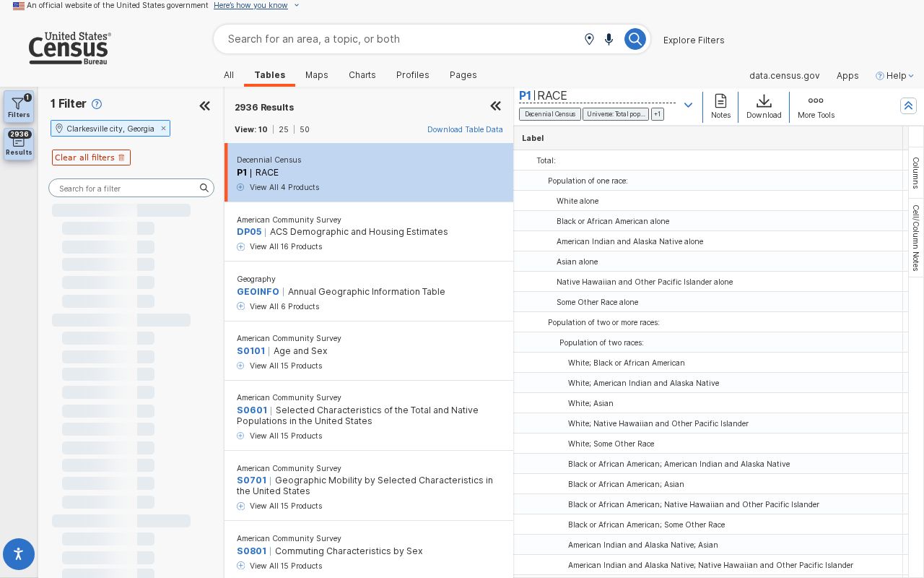Screen dimensions: 924x578
Task: Remove the Clarkesville city, Georgia filter chip
Action: (x=163, y=128)
